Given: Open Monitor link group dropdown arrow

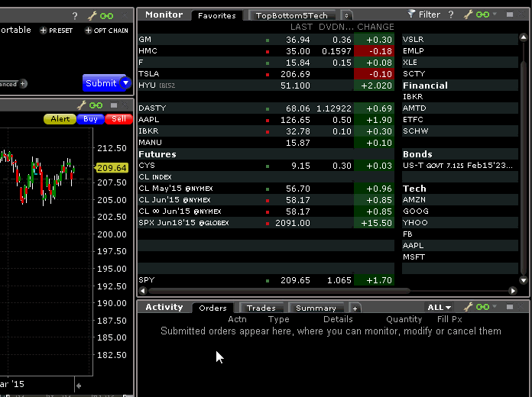Looking at the screenshot, I should [495, 15].
